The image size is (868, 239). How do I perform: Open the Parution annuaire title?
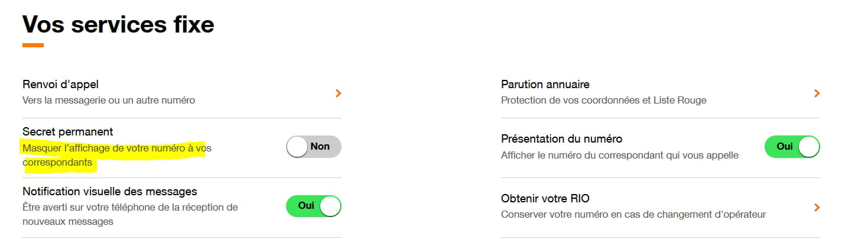click(x=545, y=85)
